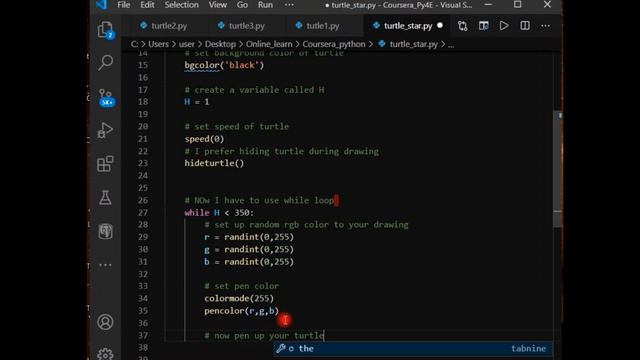Switch to the tutle1.py tab
Screen dimensions: 640x360
tap(322, 26)
